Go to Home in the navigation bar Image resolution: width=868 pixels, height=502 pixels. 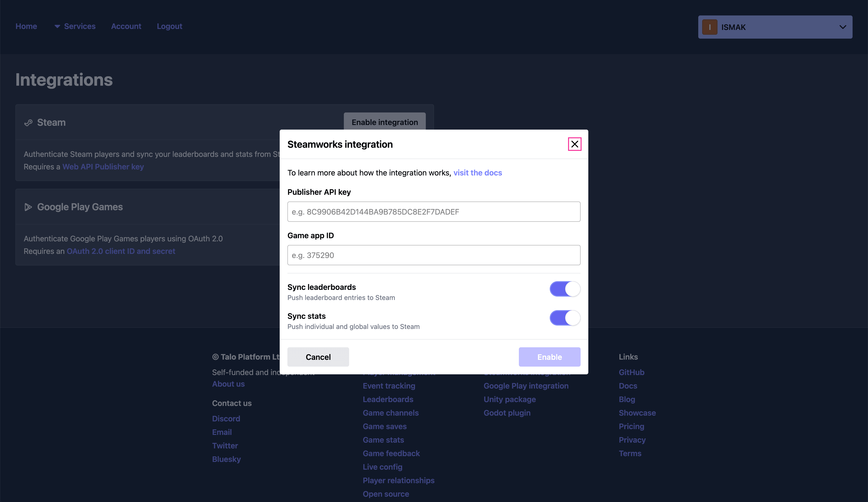(x=26, y=26)
